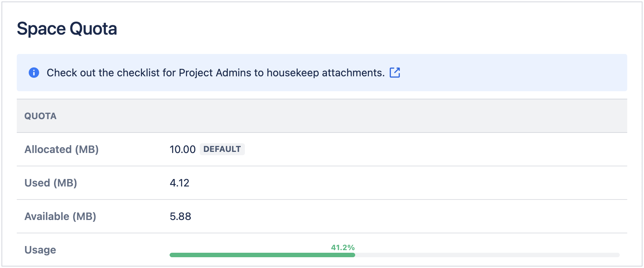
Task: Click the green 41.2% percentage label
Action: coord(343,248)
